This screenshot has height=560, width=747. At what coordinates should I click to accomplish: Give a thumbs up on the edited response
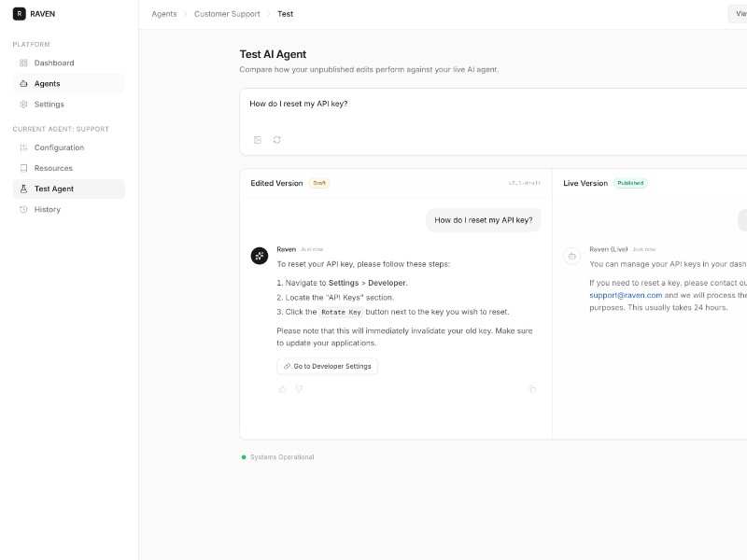point(283,389)
